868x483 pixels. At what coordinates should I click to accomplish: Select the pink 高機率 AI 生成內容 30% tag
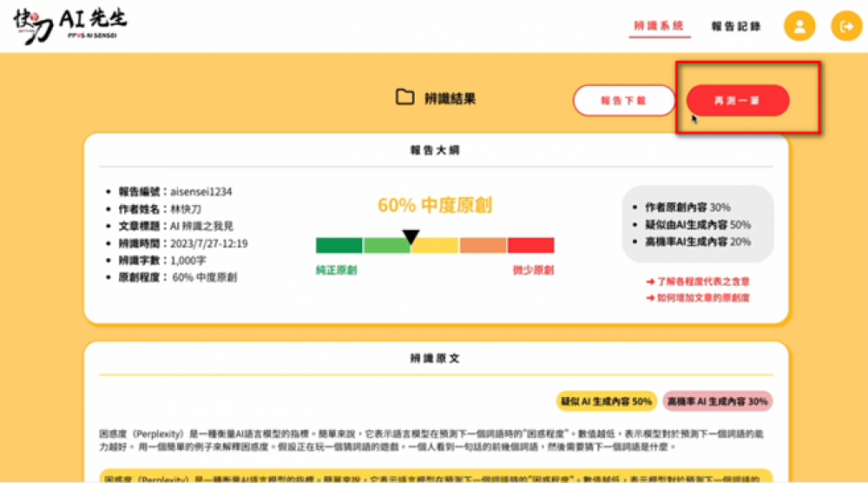pos(716,401)
